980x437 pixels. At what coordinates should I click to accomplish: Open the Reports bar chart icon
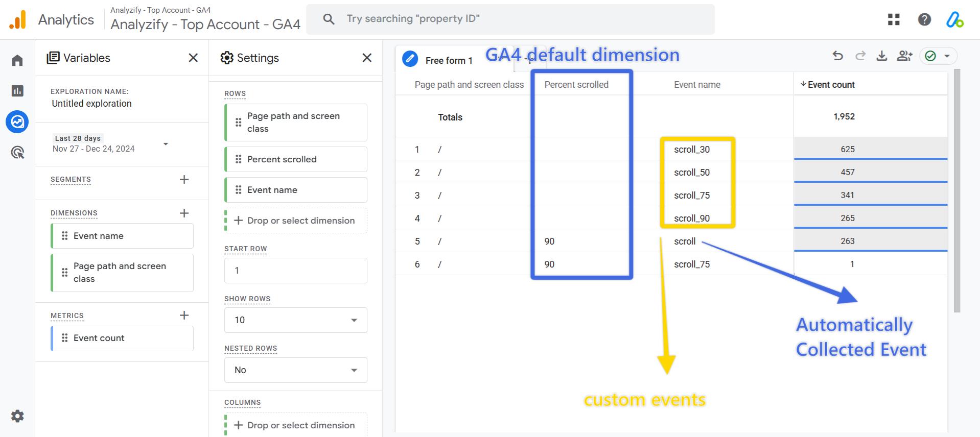tap(17, 91)
